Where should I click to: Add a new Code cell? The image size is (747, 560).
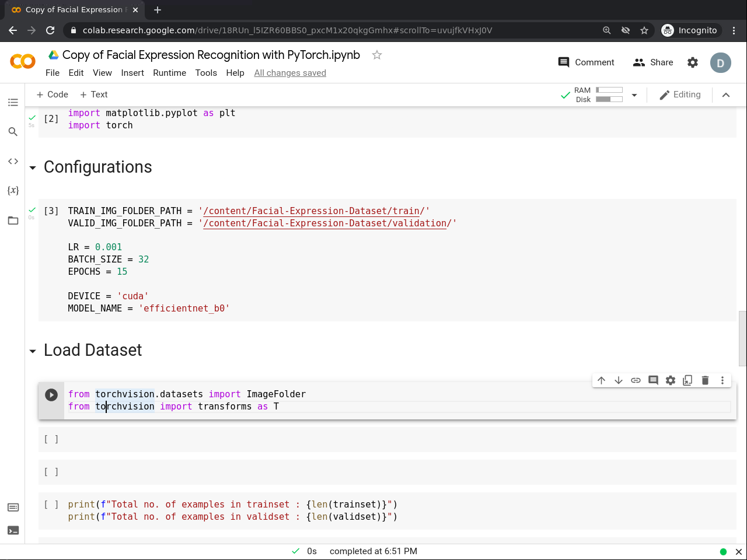[52, 94]
